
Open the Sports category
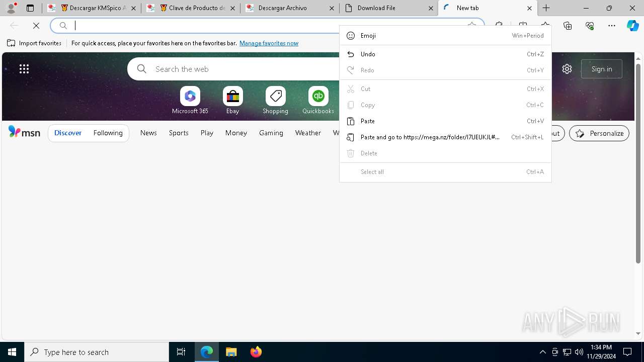pos(179,133)
